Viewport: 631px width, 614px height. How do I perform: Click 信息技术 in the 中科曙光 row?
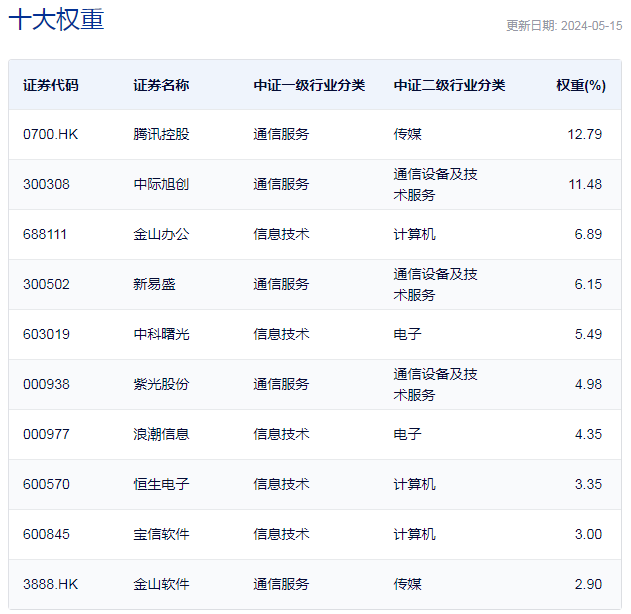281,334
